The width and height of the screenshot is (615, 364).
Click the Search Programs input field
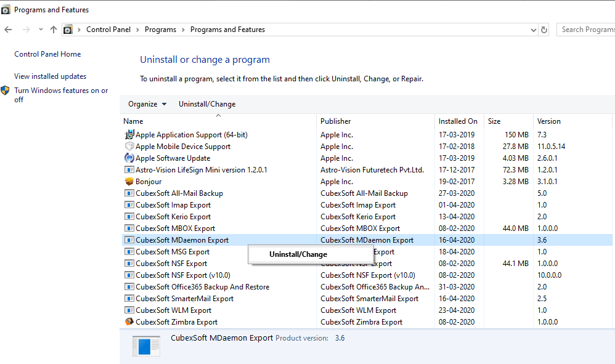[x=587, y=30]
